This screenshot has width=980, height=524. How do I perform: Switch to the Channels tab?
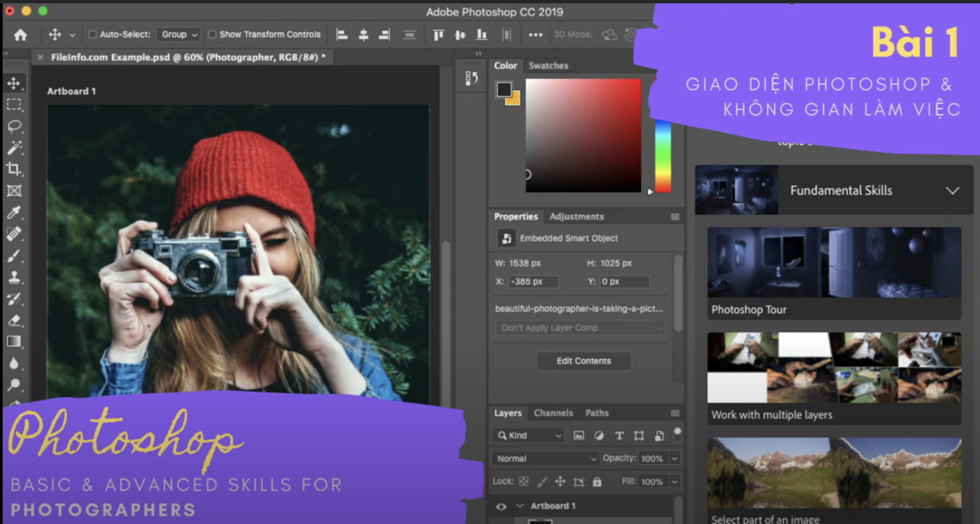553,413
